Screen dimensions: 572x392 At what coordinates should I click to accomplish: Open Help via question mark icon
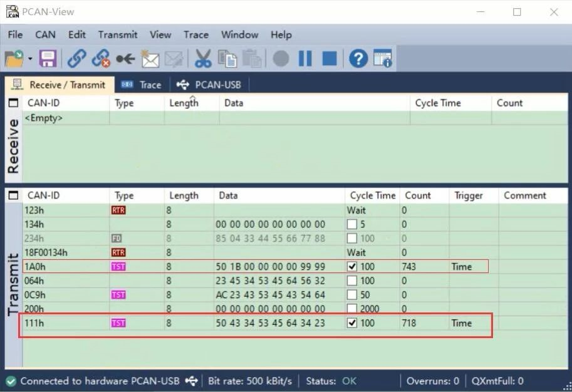(358, 58)
